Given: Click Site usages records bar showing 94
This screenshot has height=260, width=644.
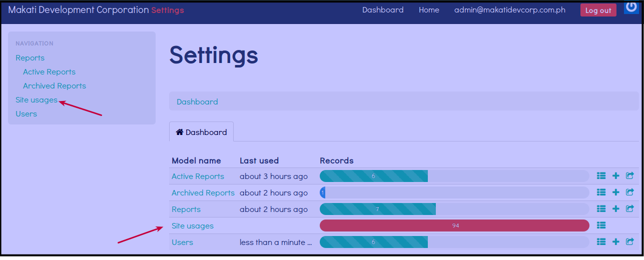Looking at the screenshot, I should tap(454, 225).
